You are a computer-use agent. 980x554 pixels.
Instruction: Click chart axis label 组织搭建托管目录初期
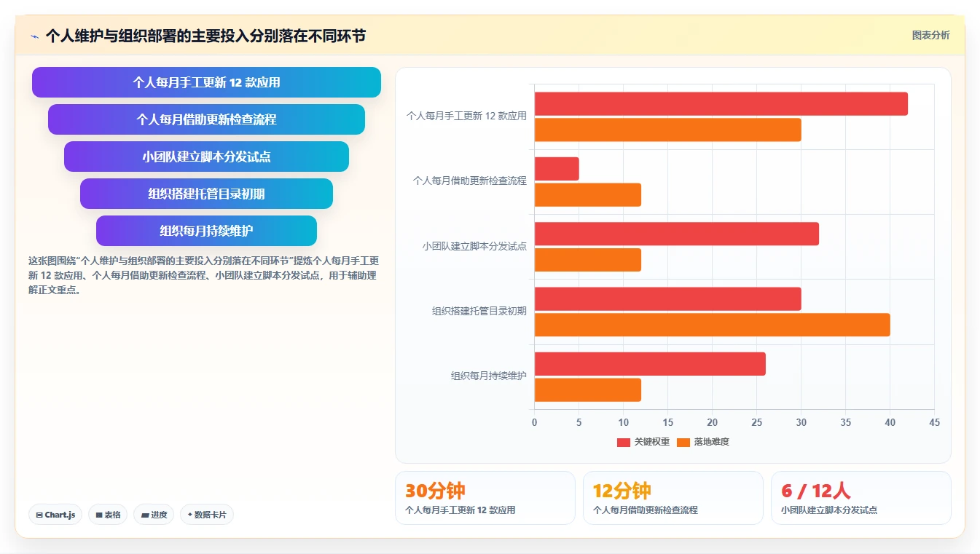click(x=479, y=311)
